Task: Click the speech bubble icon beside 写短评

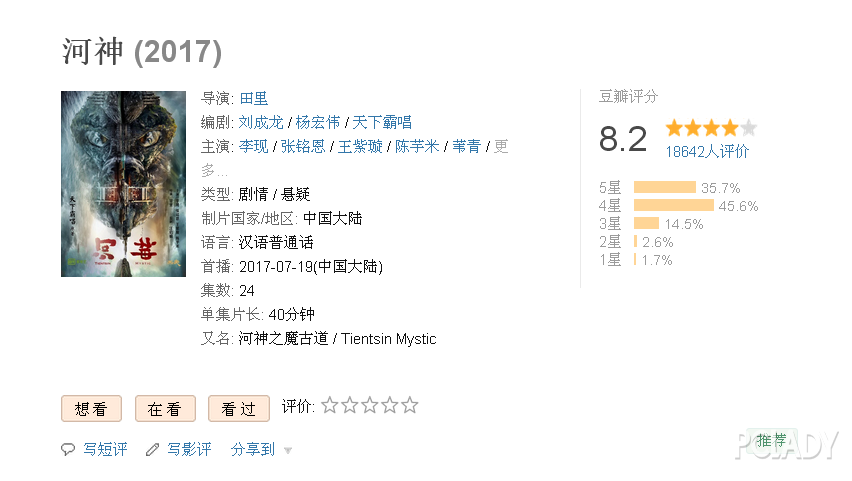Action: [x=68, y=449]
